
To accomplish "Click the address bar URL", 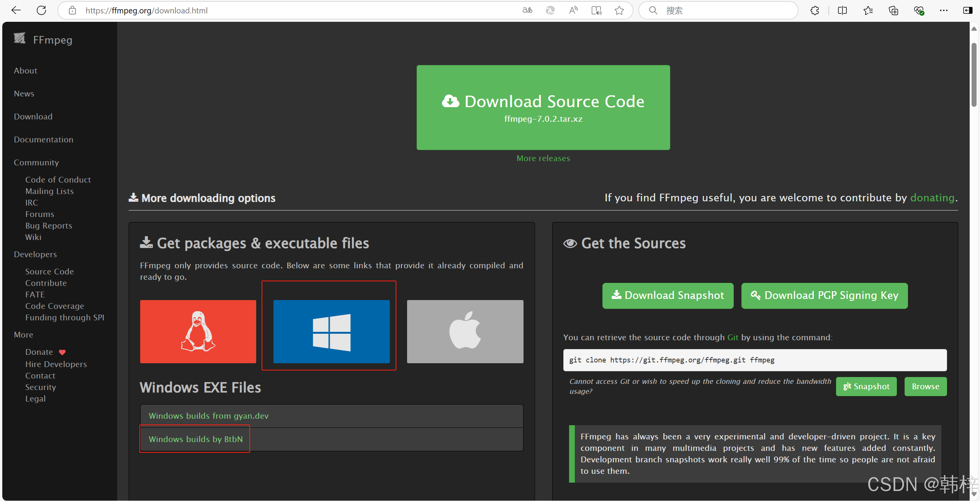I will point(147,11).
